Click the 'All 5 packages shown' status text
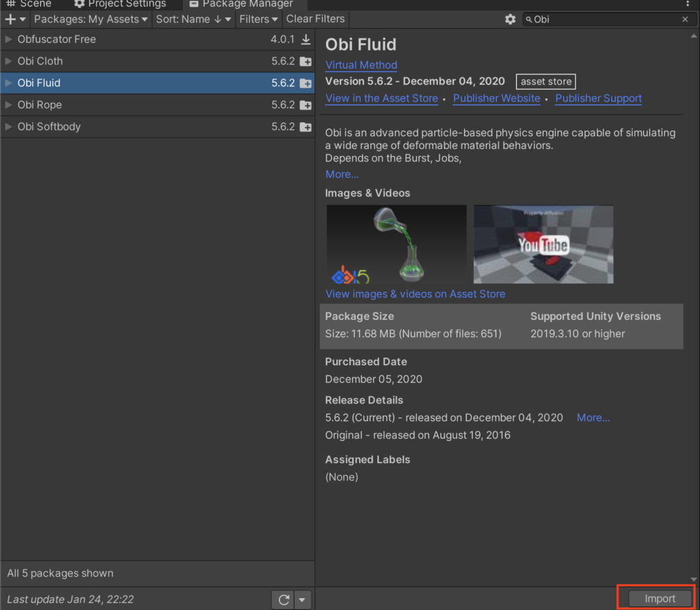The image size is (700, 610). click(x=60, y=573)
